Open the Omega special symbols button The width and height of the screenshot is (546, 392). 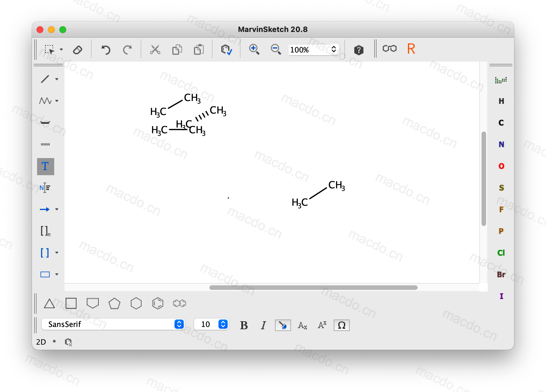click(341, 325)
